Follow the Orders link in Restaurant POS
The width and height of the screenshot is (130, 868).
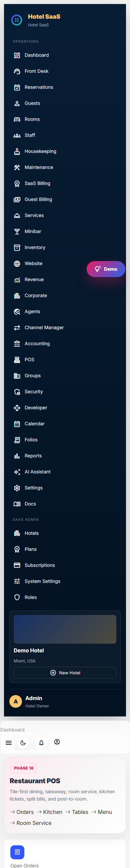click(22, 812)
